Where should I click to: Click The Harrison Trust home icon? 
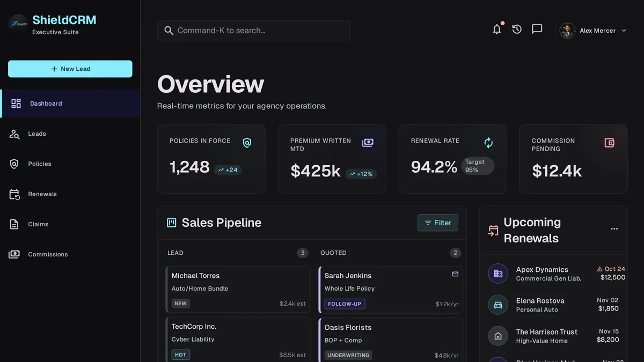point(498,336)
